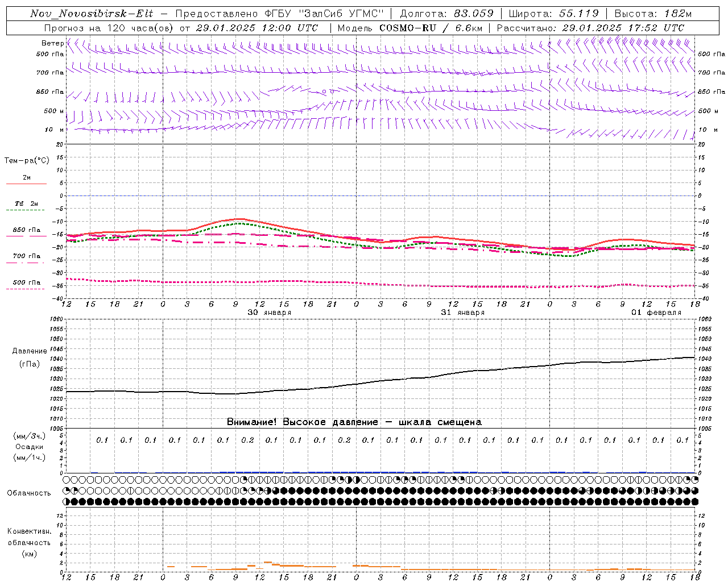Click the (гПа) unit label under Давление
Viewport: 728px width, 582px height.
pyautogui.click(x=30, y=364)
